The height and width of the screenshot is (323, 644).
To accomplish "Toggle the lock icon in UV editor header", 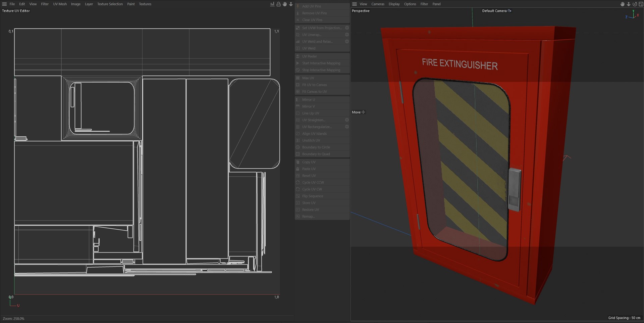I will (x=278, y=4).
